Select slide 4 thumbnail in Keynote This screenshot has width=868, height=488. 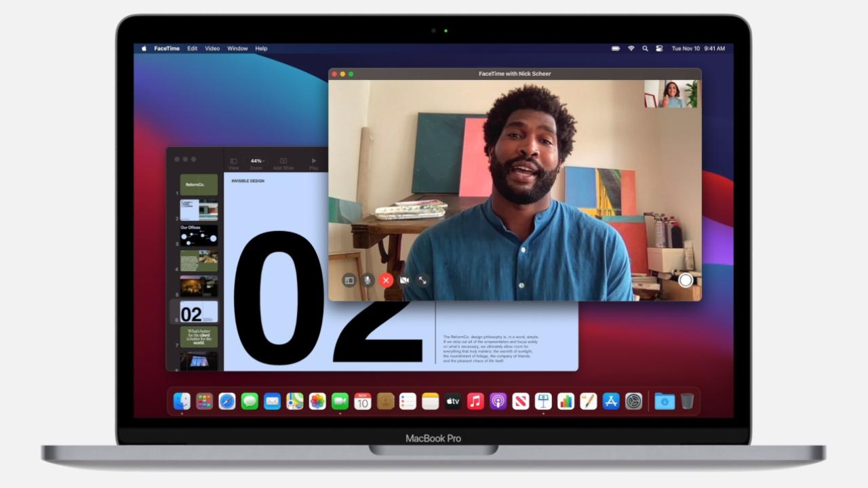[x=199, y=261]
